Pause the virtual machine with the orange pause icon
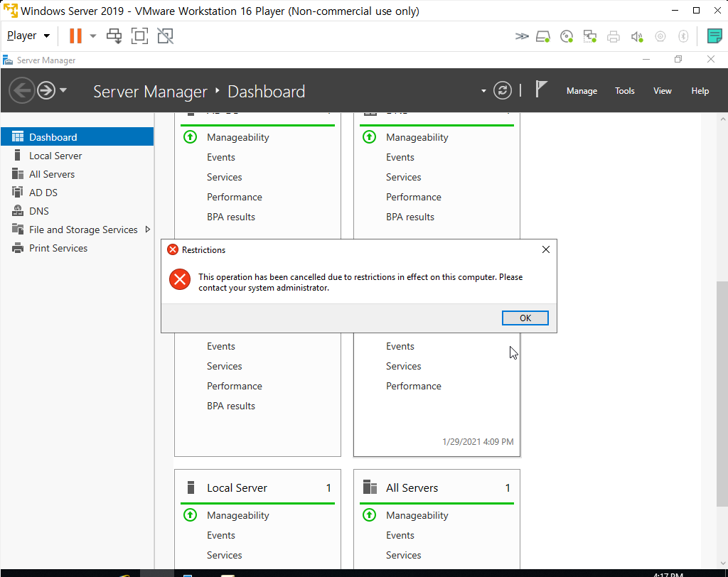The image size is (728, 577). 75,36
